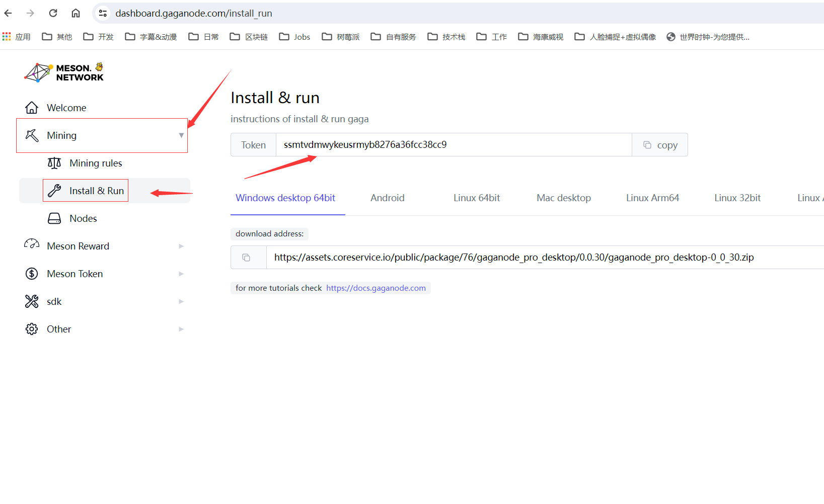Click the Welcome house icon
This screenshot has height=504, width=824.
coord(32,108)
